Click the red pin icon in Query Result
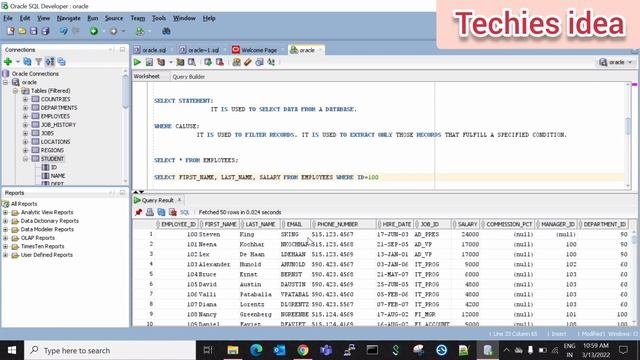Image resolution: width=640 pixels, height=360 pixels. pos(138,212)
